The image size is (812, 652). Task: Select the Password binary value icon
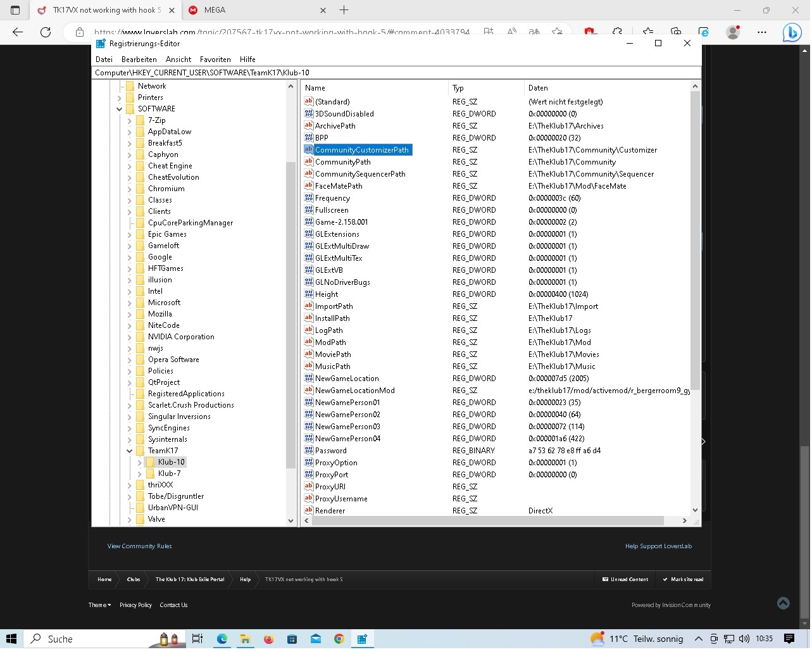(x=309, y=450)
